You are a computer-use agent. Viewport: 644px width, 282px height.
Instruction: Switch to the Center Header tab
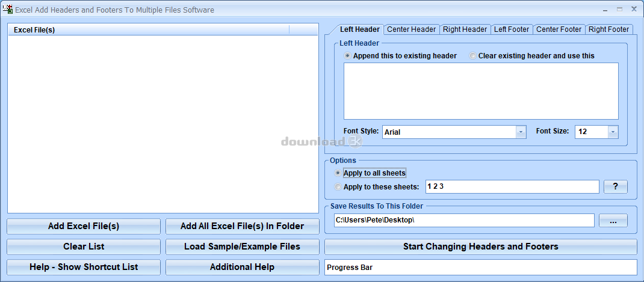(x=412, y=29)
